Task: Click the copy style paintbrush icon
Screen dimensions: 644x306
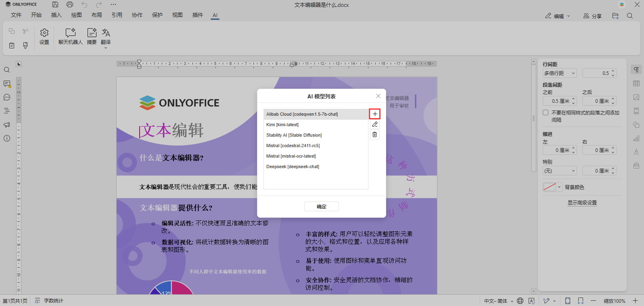Action: coord(25,46)
